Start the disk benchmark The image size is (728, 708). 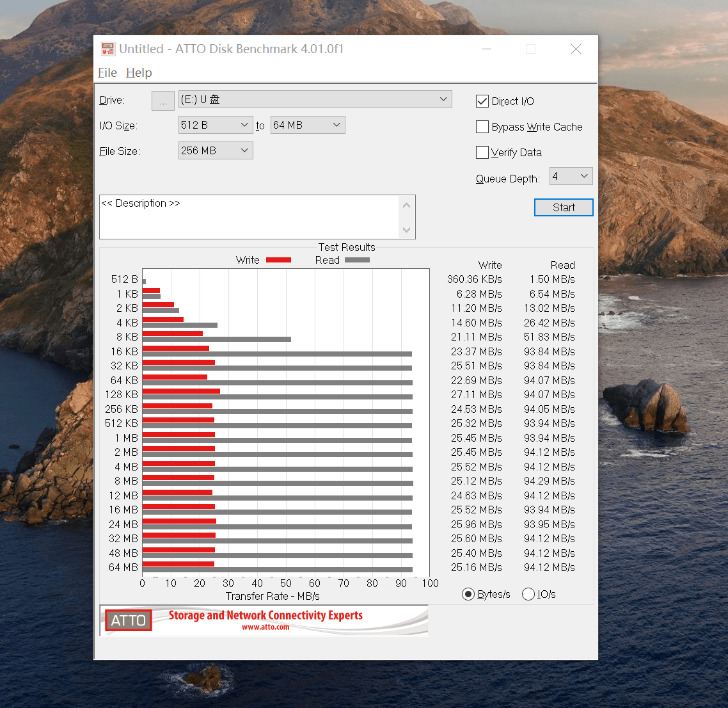coord(564,207)
